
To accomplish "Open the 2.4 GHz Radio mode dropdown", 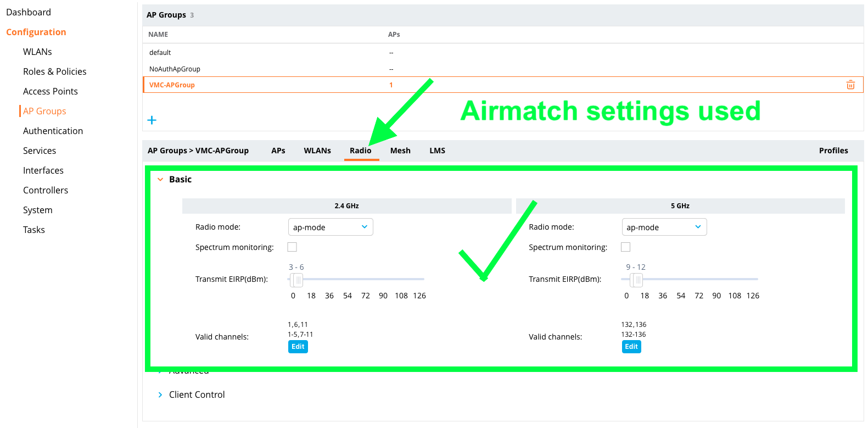I will tap(331, 226).
